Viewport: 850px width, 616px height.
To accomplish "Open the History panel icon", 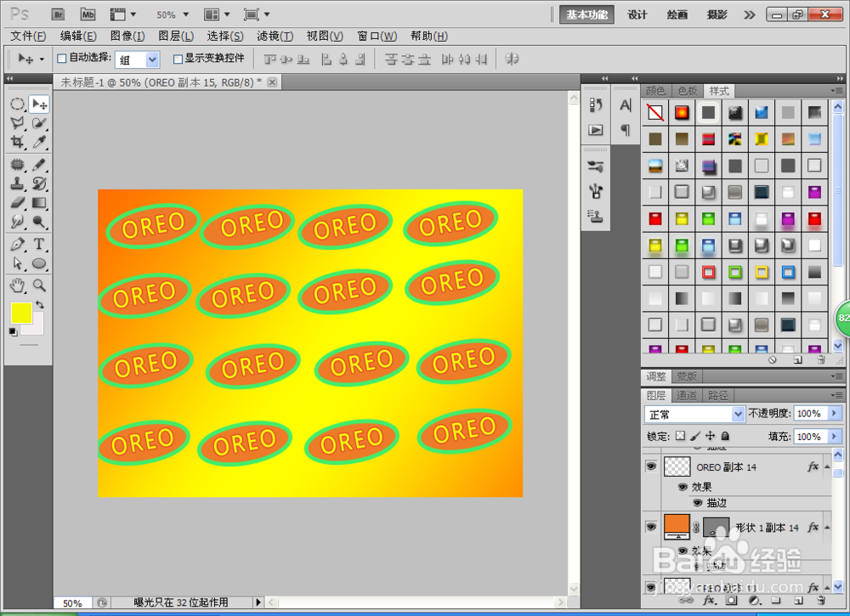I will 596,105.
